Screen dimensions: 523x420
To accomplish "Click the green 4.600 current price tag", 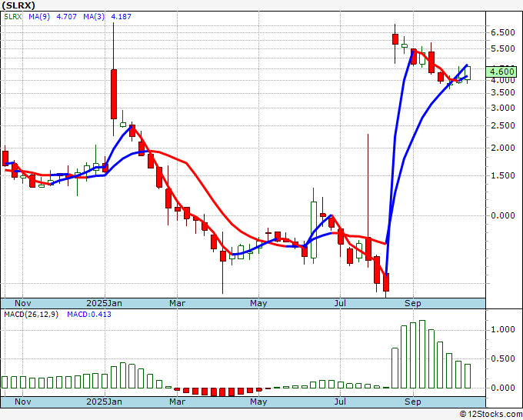I will point(504,72).
